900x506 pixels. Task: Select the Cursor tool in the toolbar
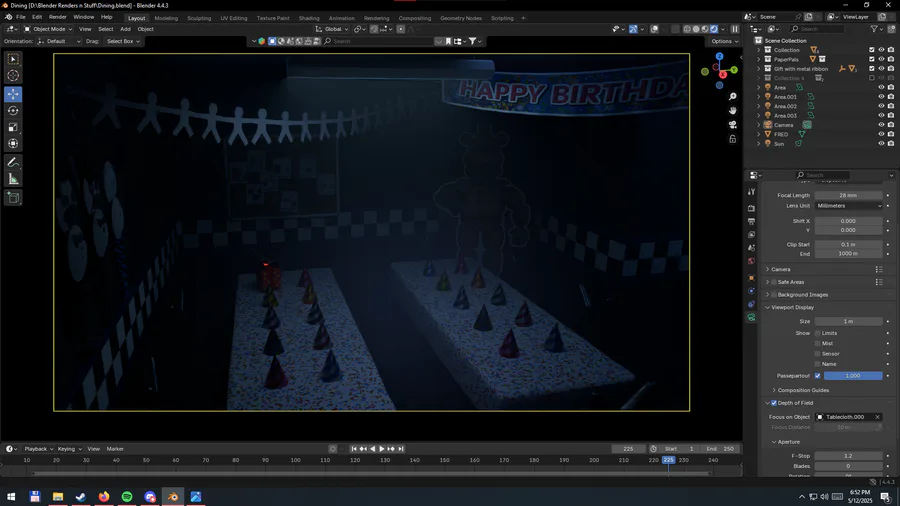click(13, 75)
